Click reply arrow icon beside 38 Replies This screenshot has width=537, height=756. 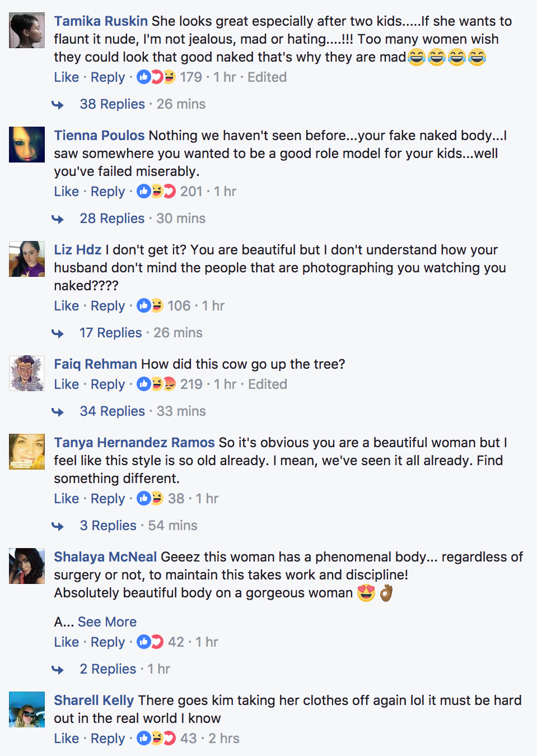pos(58,105)
